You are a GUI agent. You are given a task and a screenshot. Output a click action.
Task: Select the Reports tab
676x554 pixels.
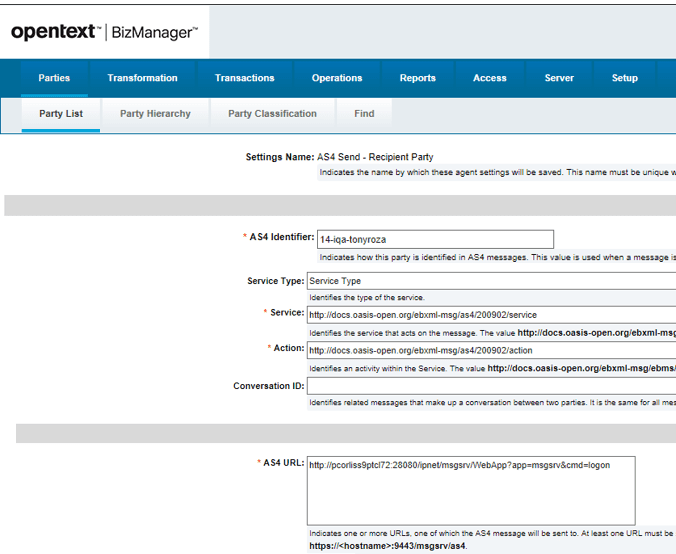[417, 78]
